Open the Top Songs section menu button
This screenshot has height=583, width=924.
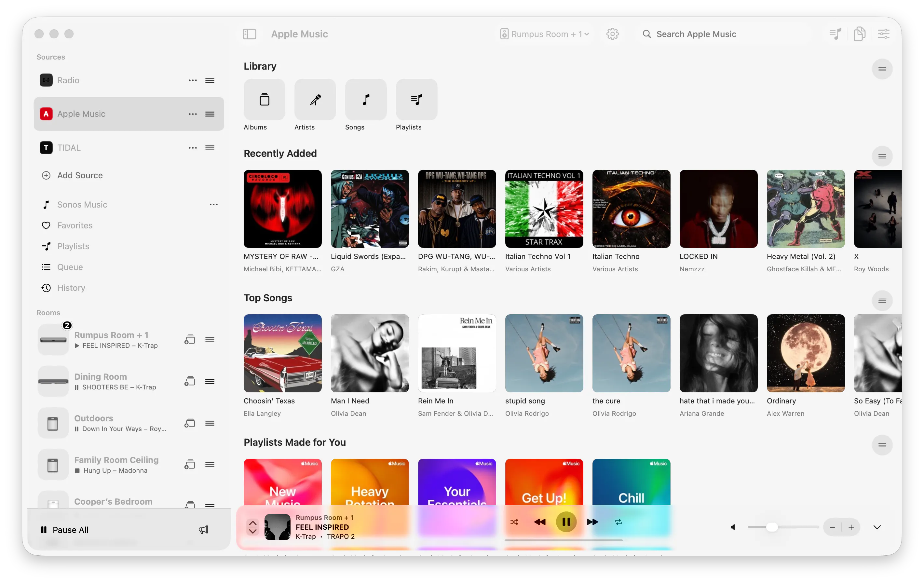(x=882, y=301)
